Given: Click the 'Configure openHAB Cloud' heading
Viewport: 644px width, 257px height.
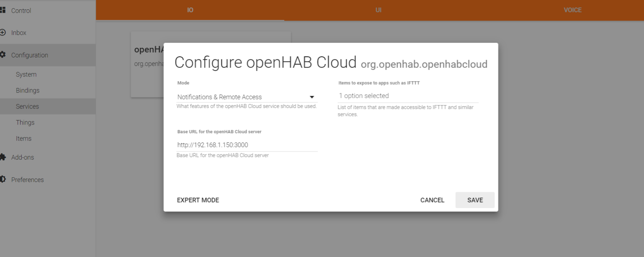Looking at the screenshot, I should (266, 62).
